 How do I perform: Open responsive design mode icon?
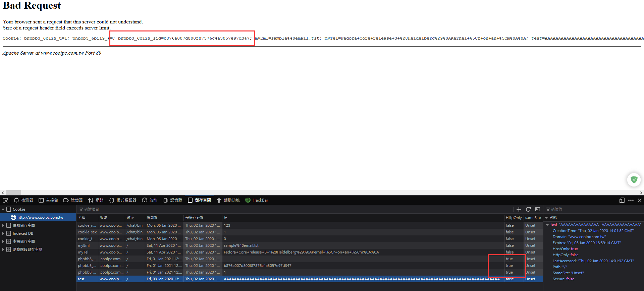point(622,200)
